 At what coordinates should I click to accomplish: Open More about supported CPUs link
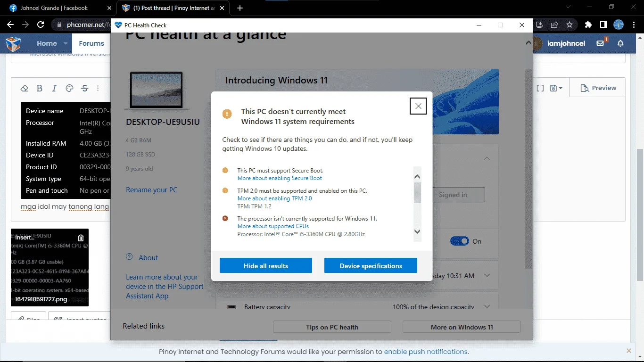(273, 226)
